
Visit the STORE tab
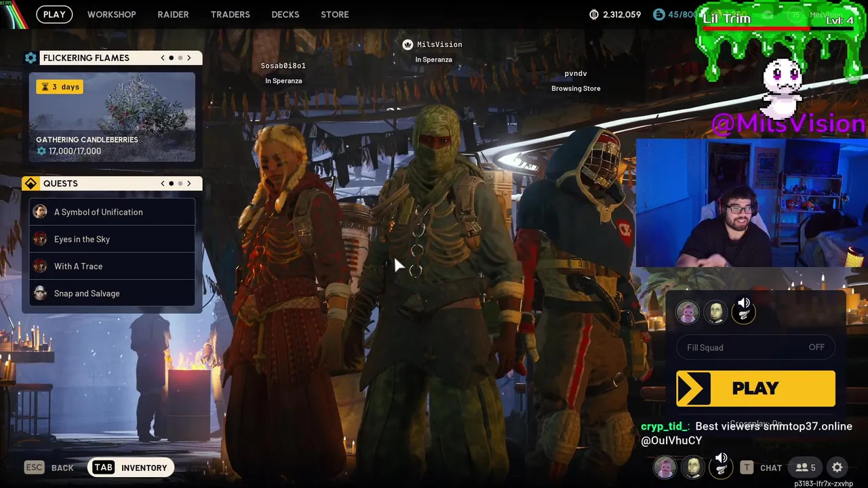tap(335, 14)
